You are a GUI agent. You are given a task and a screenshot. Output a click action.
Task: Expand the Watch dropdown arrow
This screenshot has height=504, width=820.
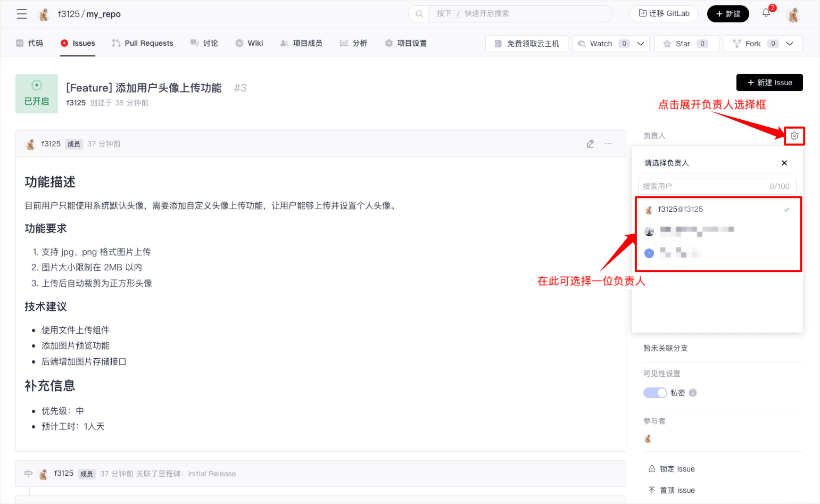point(641,44)
